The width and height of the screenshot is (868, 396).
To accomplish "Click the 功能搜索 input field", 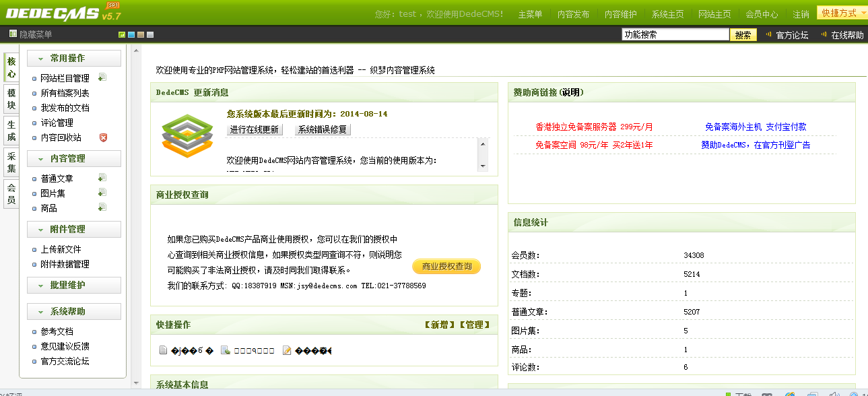I will (675, 34).
